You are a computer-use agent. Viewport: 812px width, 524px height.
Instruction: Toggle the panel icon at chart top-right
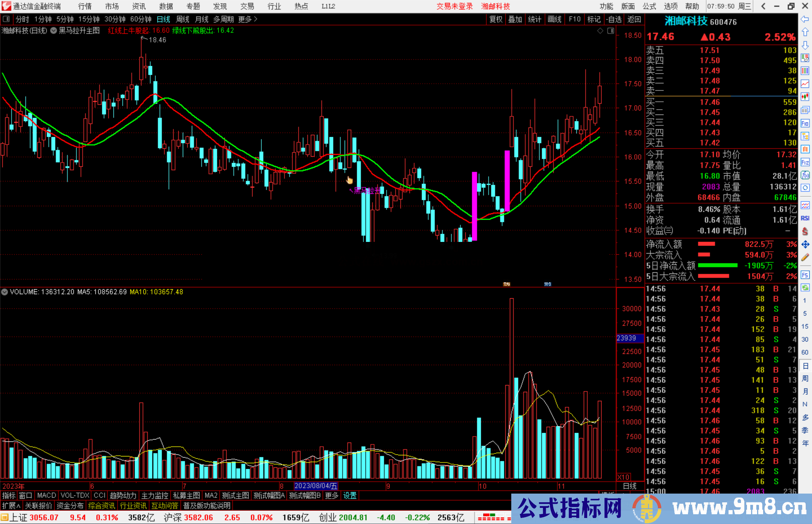click(x=611, y=31)
